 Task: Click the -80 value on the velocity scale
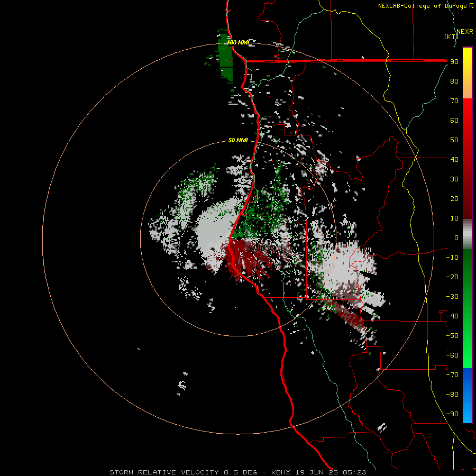[452, 395]
